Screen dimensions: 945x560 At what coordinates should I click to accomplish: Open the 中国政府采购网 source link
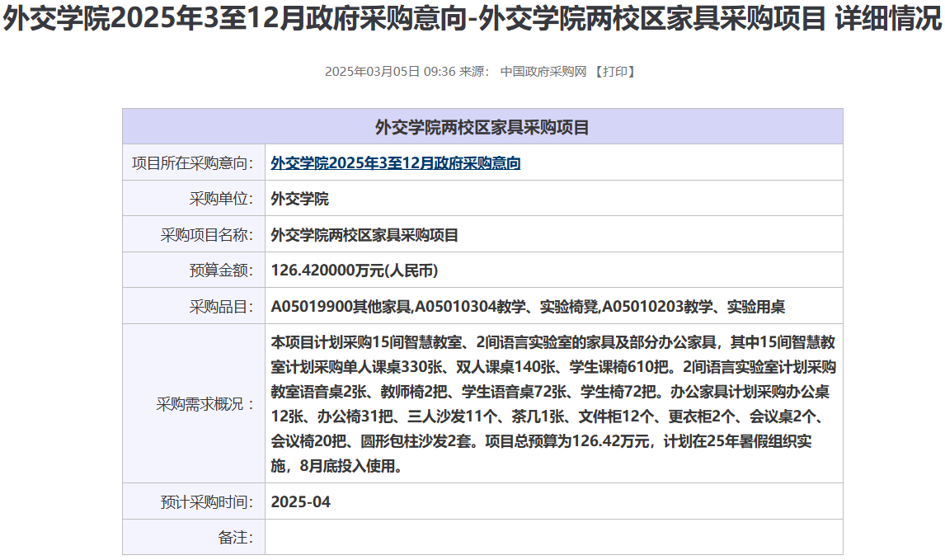point(543,72)
